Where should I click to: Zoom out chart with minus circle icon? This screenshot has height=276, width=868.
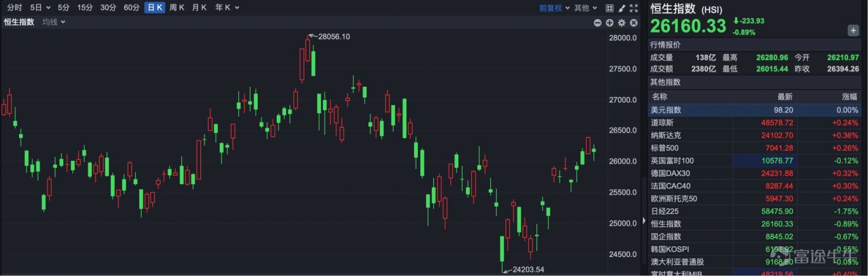597,23
